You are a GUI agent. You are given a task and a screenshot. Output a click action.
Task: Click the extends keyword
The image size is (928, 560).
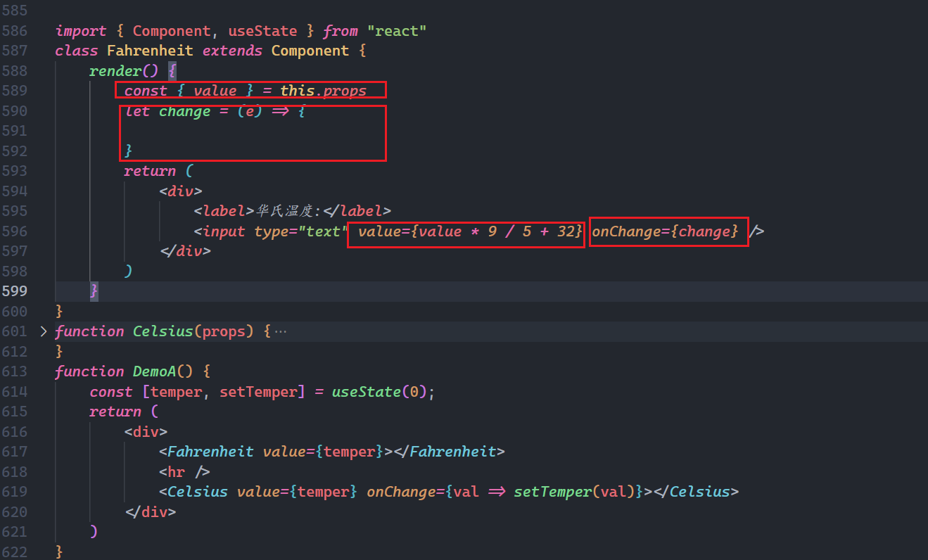232,51
